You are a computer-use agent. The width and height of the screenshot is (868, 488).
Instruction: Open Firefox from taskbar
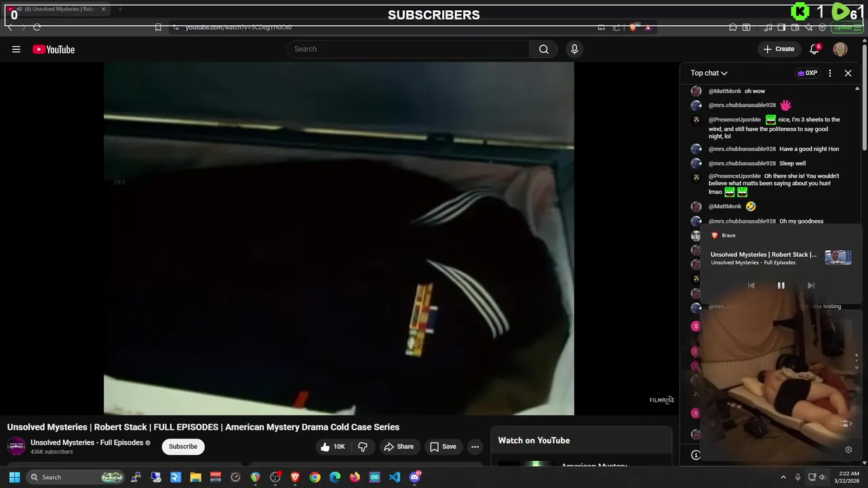click(x=355, y=477)
